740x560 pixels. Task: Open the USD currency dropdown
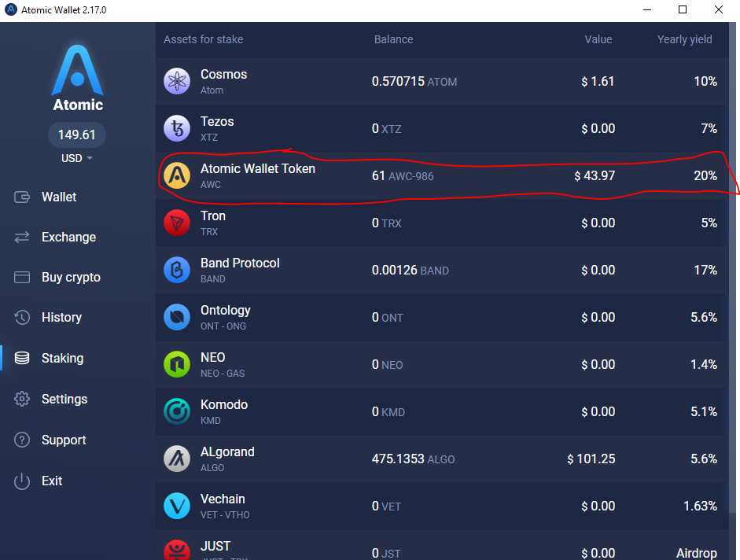[77, 158]
